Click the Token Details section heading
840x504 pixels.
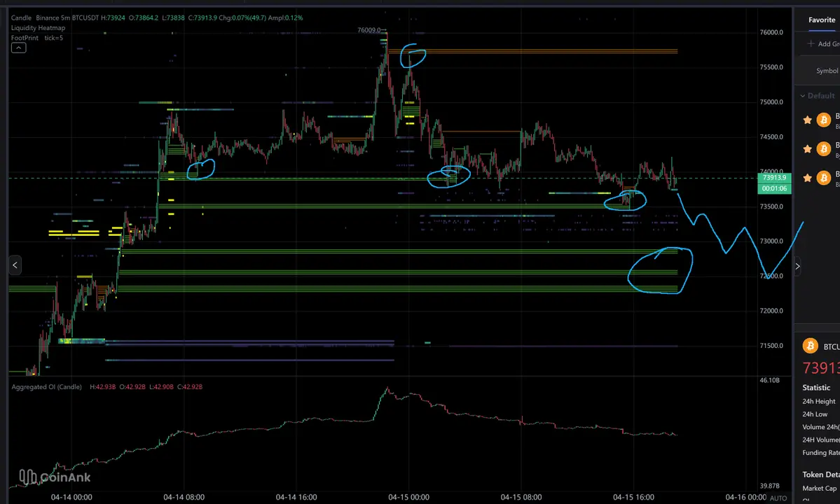coord(820,475)
